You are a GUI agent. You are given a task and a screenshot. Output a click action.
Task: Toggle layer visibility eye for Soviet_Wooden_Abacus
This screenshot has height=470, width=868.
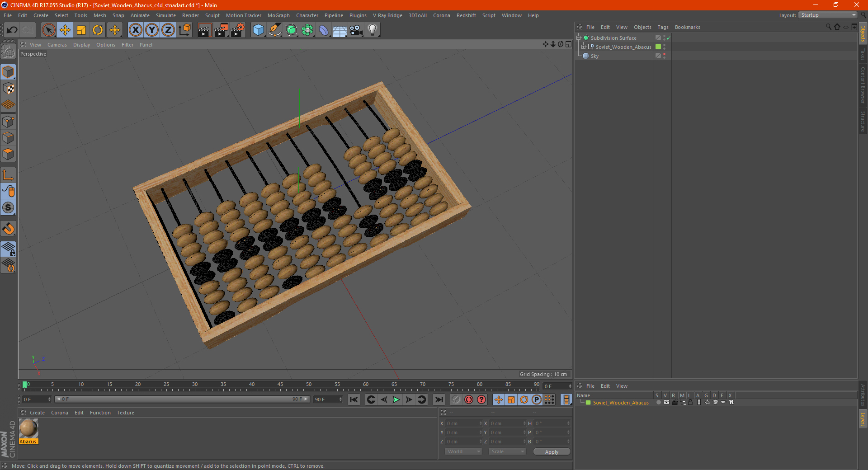(x=666, y=402)
